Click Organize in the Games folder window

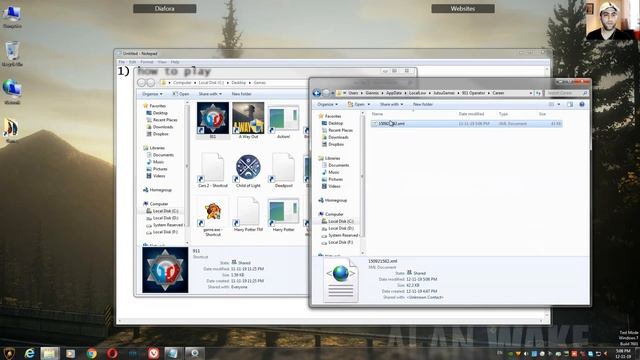(x=152, y=94)
